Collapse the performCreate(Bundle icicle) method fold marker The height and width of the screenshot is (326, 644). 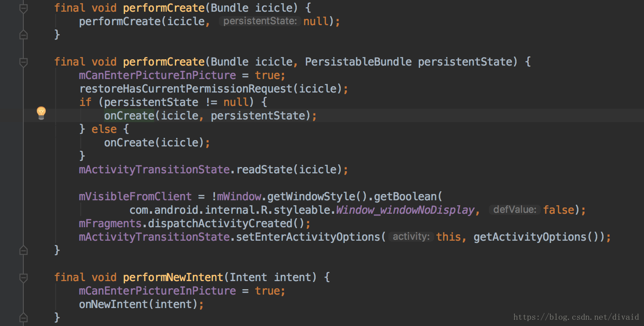(x=24, y=8)
